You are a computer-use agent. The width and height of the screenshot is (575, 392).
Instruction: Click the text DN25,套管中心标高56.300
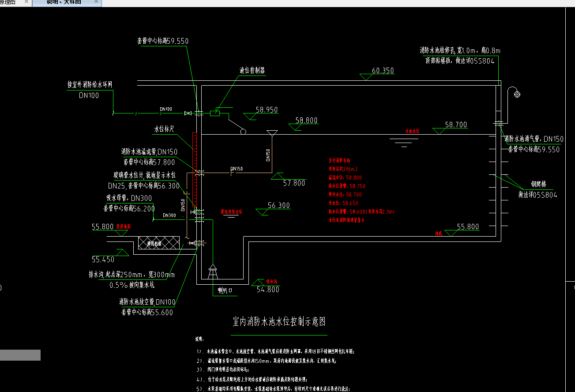point(144,186)
